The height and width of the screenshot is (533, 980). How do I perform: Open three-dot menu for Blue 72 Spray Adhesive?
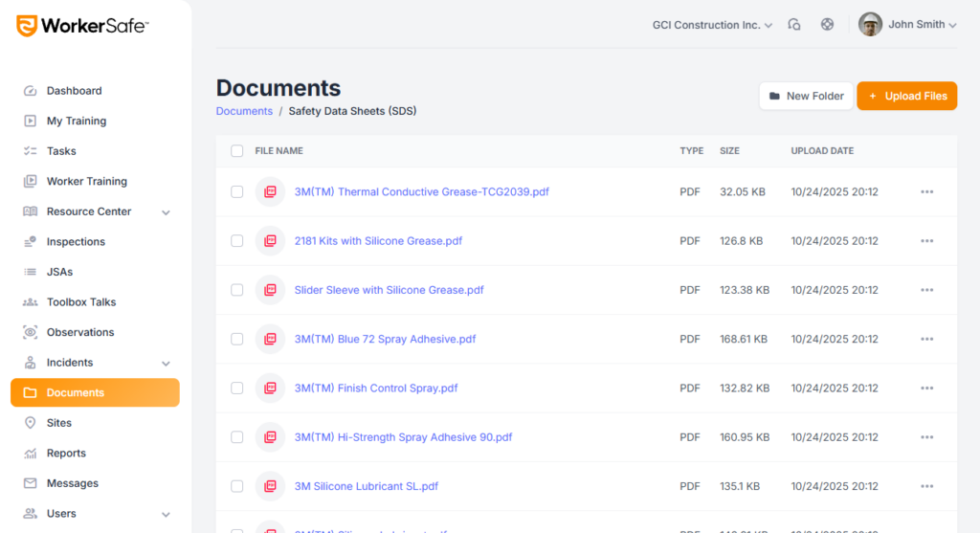926,339
